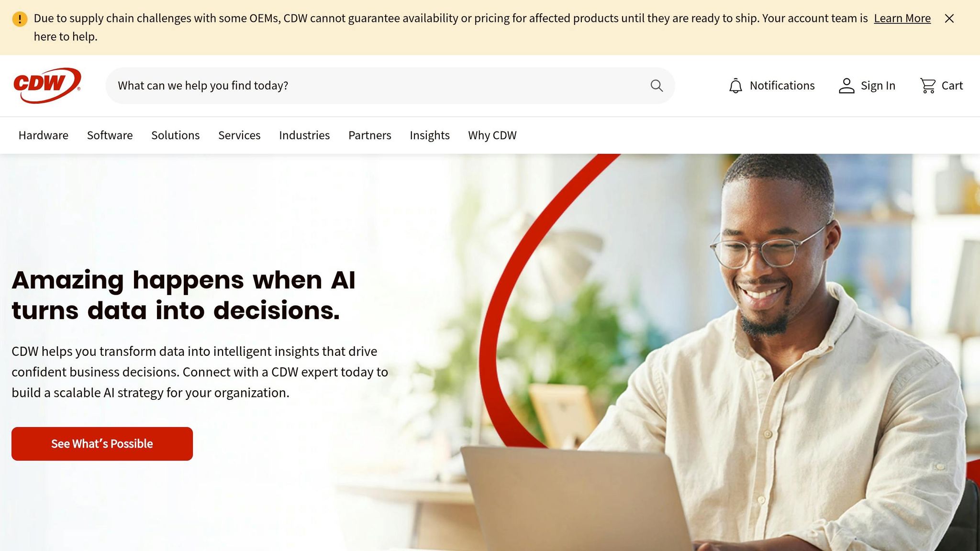The width and height of the screenshot is (980, 551).
Task: Open the Why CDW menu
Action: (492, 135)
